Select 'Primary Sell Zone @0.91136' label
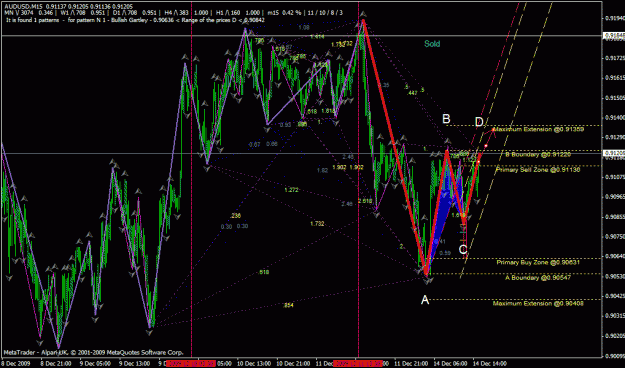This screenshot has width=625, height=368. pos(538,170)
